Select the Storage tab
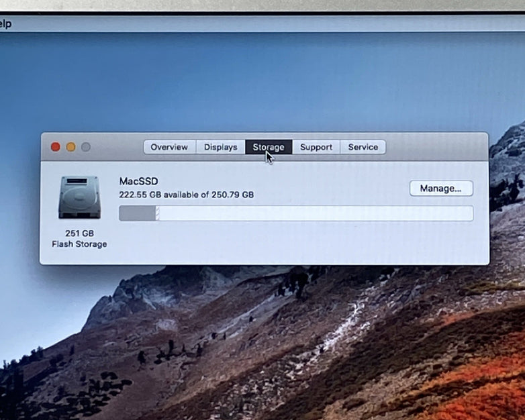The height and width of the screenshot is (420, 525). coord(269,147)
